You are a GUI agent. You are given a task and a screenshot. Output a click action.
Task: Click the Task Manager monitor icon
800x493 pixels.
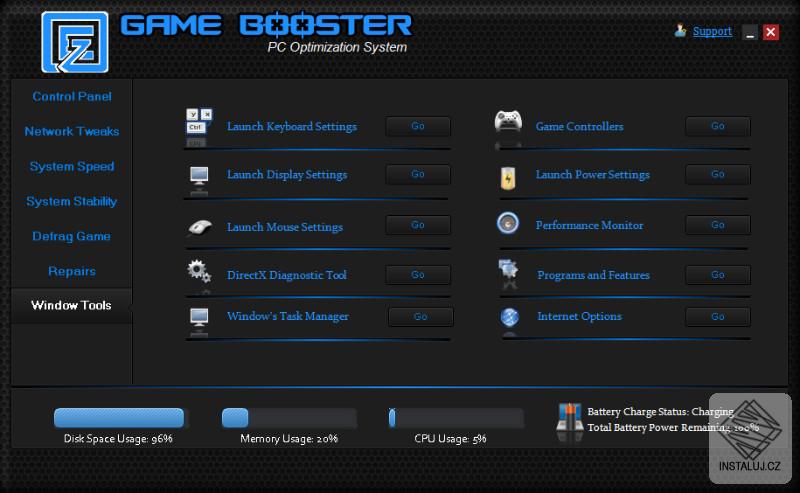coord(199,317)
